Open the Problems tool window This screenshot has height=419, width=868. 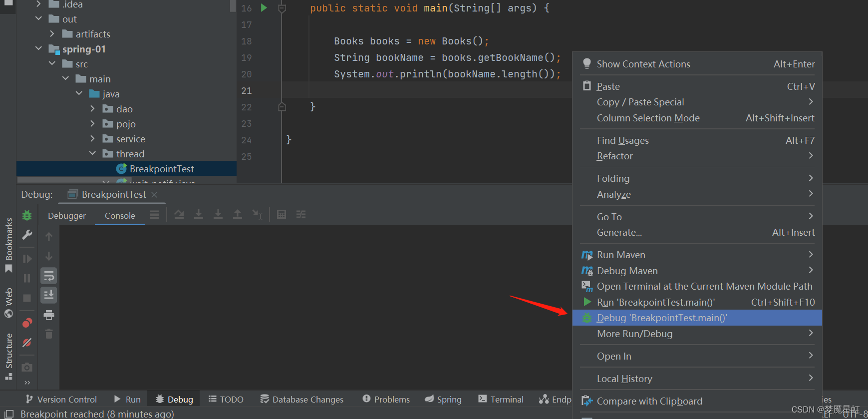pos(386,400)
